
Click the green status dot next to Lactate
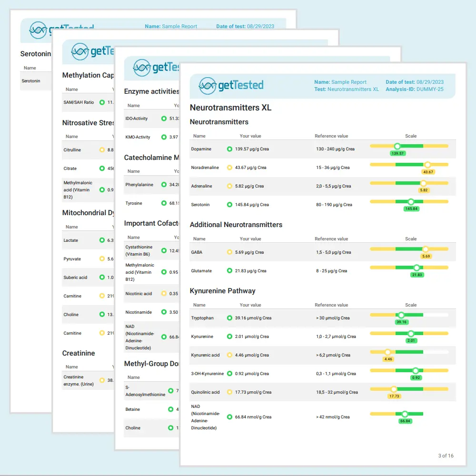[x=102, y=240]
